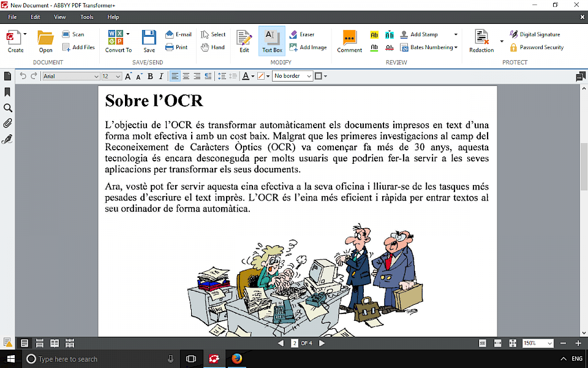This screenshot has height=368, width=588.
Task: Open the Tools menu
Action: pos(86,17)
